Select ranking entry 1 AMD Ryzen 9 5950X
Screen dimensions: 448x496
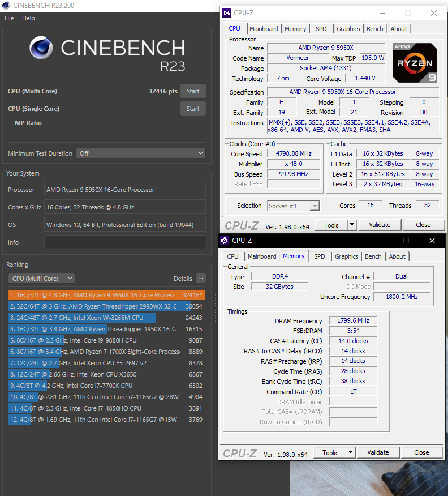(x=106, y=295)
